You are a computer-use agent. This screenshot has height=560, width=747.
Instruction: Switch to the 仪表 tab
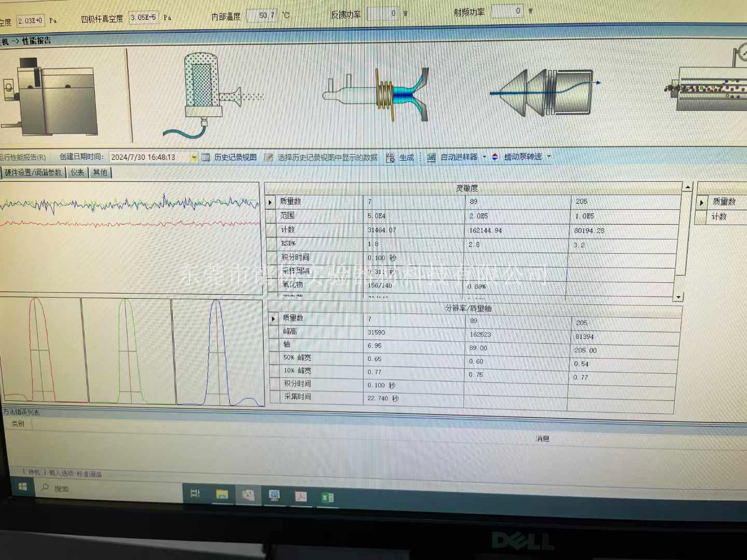[77, 173]
